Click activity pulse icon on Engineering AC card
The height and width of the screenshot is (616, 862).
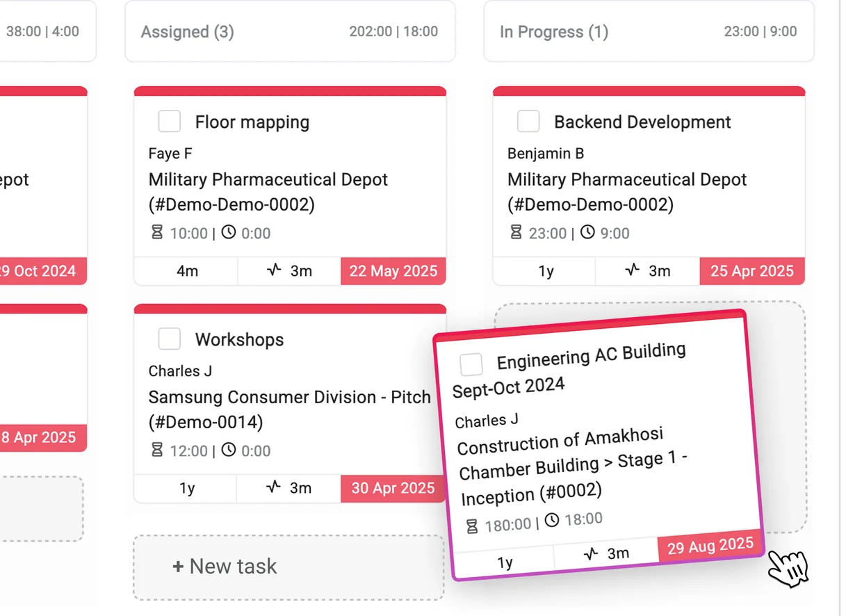coord(591,554)
